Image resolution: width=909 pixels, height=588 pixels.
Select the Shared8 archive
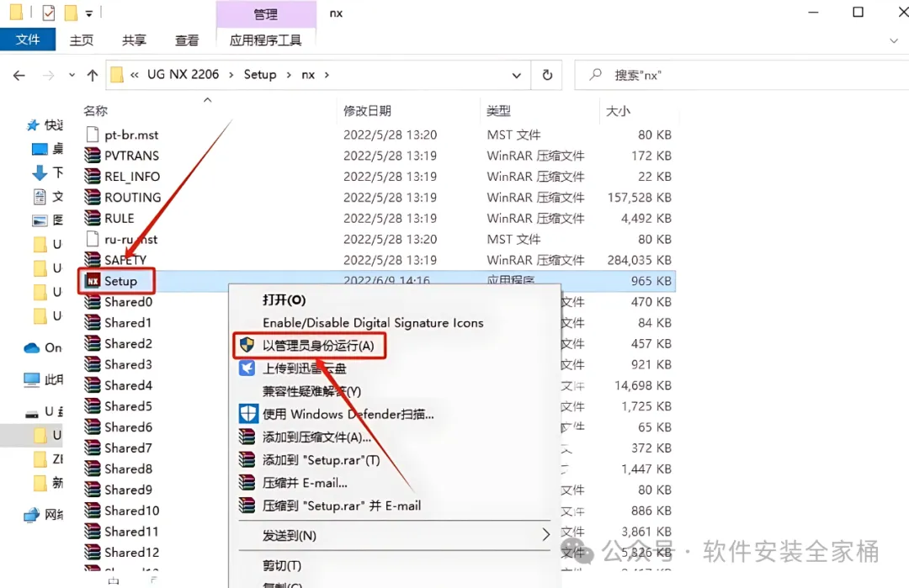tap(128, 469)
